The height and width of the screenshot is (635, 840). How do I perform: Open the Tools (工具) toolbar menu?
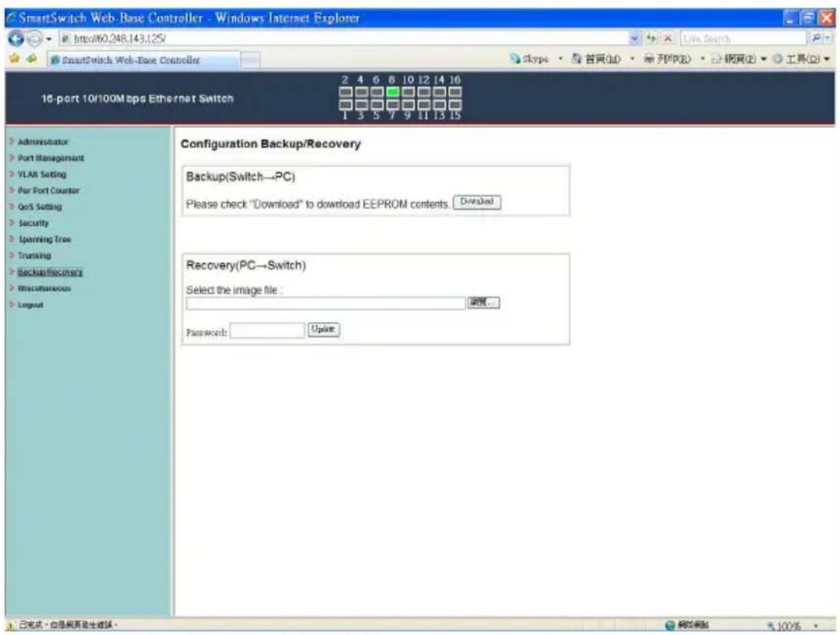801,59
